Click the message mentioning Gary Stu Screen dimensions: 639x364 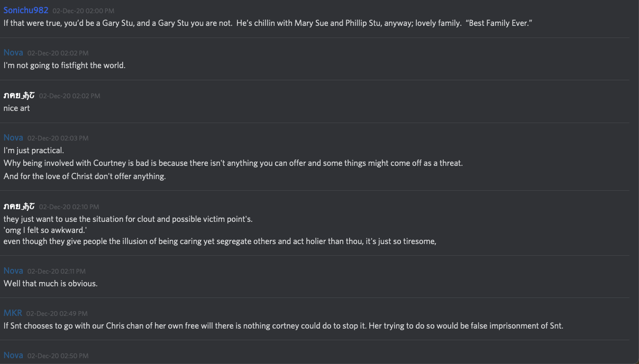[267, 23]
